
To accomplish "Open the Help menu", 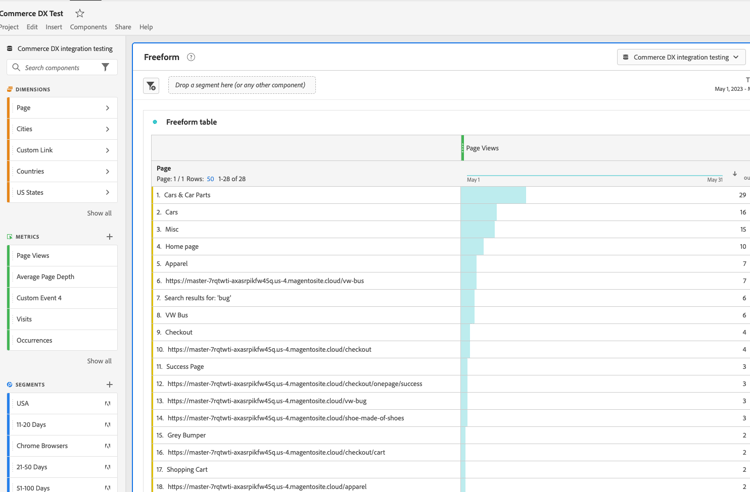I will click(146, 27).
